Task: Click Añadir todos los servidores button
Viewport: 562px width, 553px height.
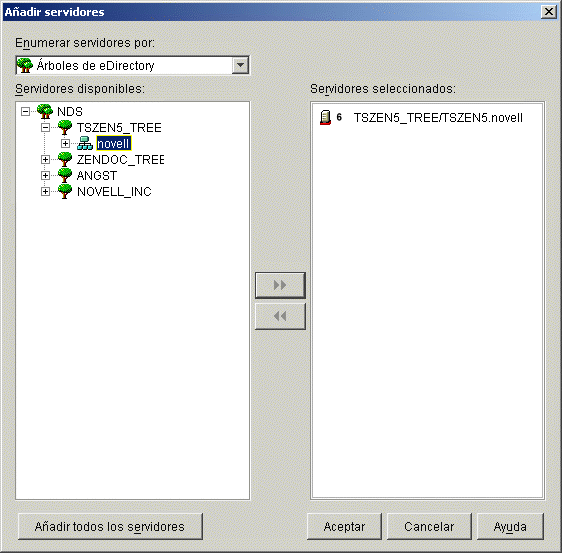Action: pyautogui.click(x=110, y=526)
